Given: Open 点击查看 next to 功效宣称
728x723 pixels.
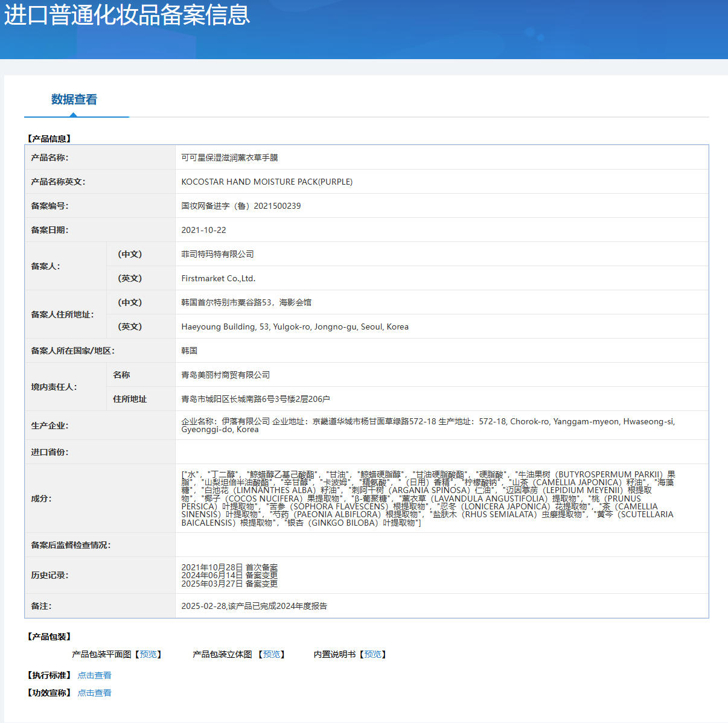Looking at the screenshot, I should coord(94,693).
